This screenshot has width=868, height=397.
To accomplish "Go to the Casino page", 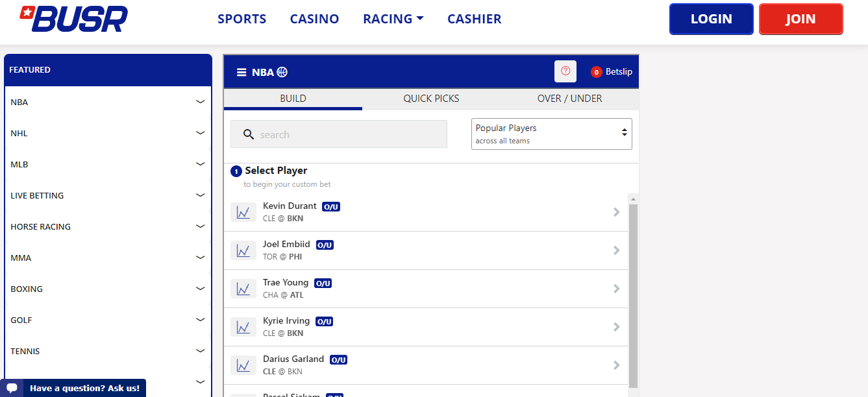I will (315, 19).
